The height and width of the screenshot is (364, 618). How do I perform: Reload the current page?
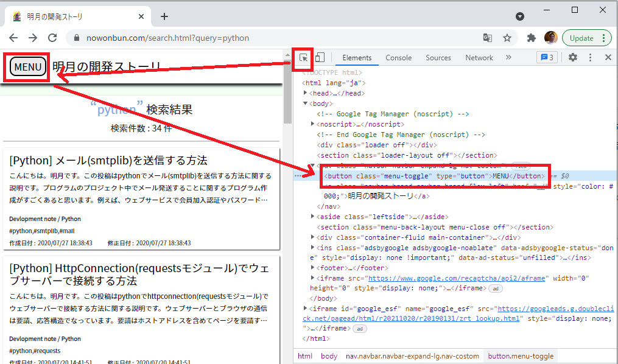(x=52, y=38)
